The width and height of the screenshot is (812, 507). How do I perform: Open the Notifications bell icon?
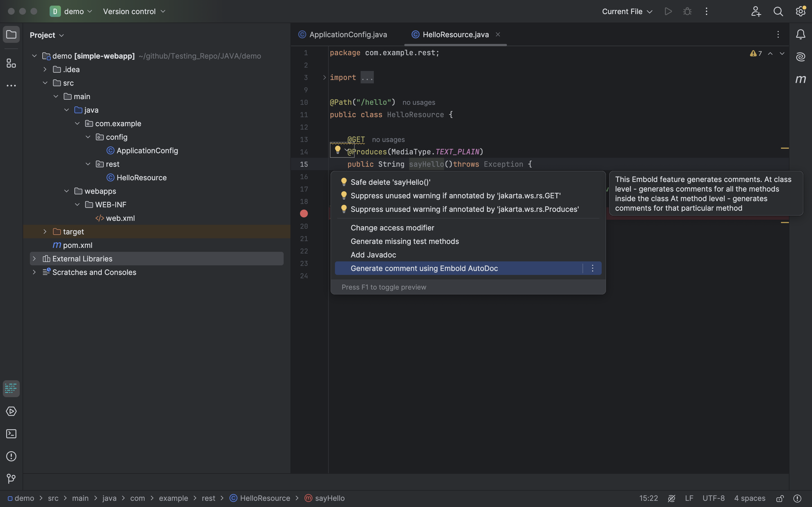801,34
